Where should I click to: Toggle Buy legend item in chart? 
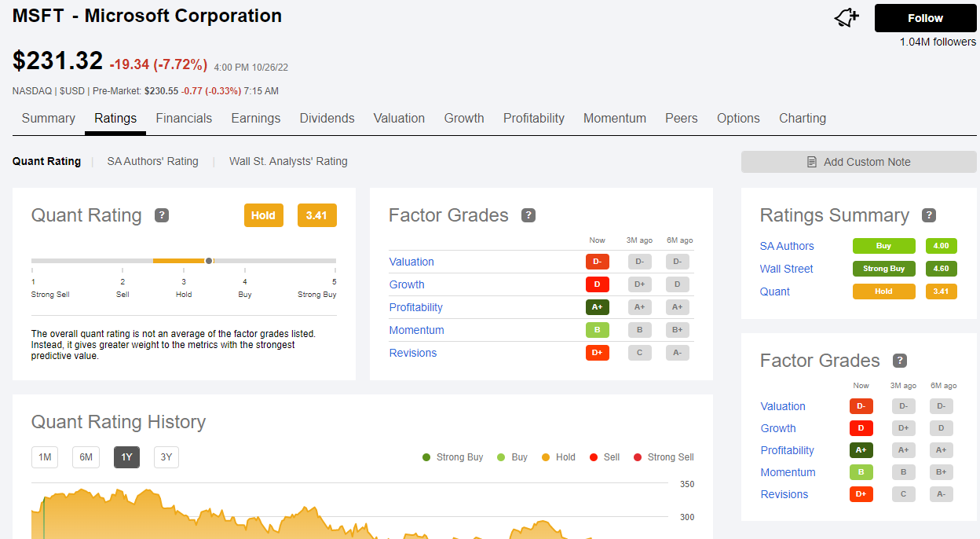coord(512,457)
